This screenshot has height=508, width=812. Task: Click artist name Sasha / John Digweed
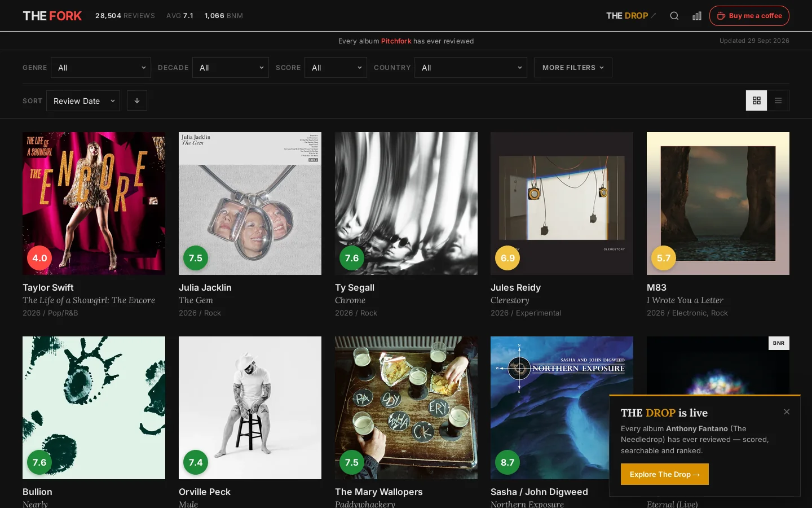coord(539,492)
